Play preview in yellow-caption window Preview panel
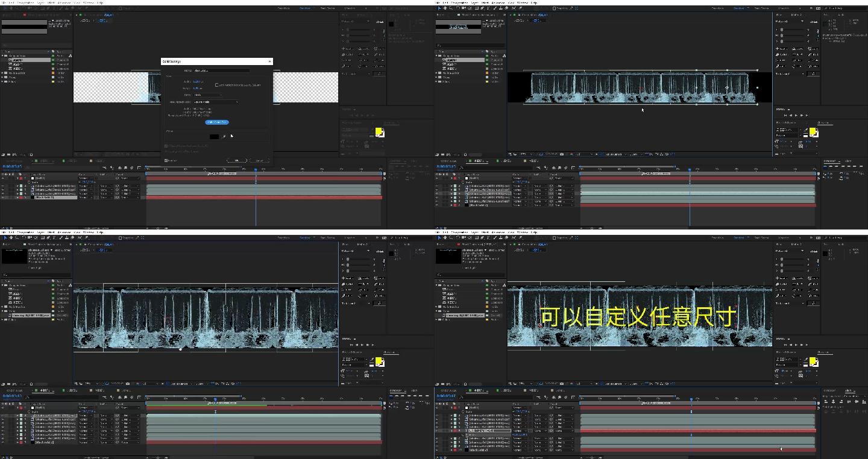The image size is (868, 459). tap(796, 345)
